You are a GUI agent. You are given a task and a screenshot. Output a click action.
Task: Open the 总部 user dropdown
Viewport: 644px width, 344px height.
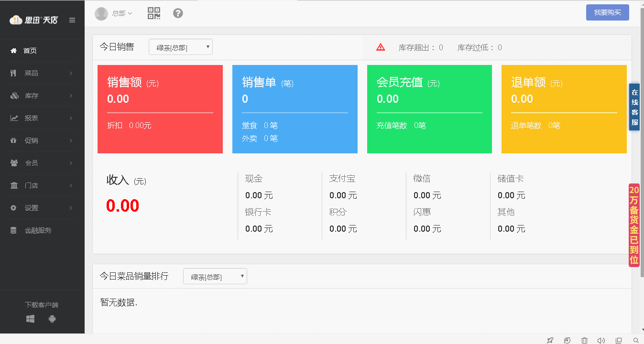pyautogui.click(x=122, y=13)
